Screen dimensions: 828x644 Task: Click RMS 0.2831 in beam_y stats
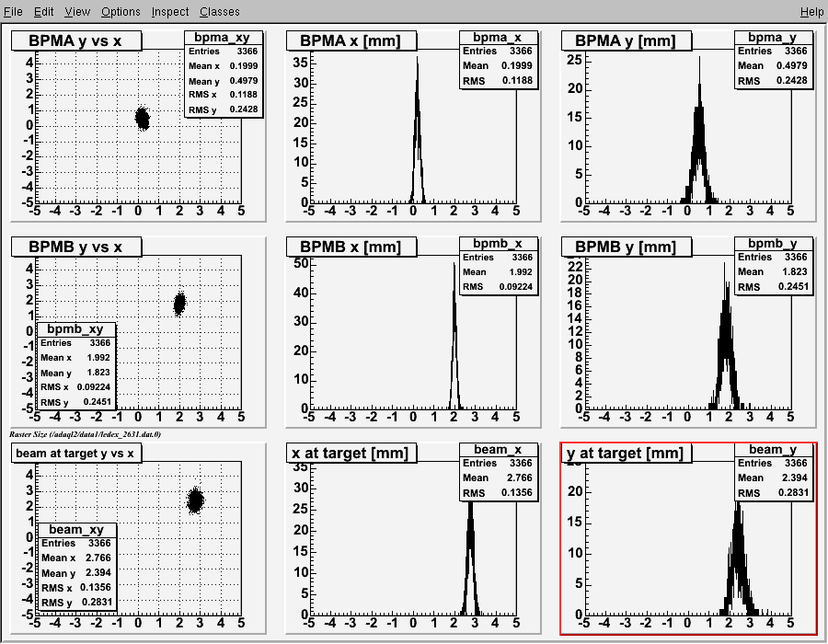pos(774,492)
